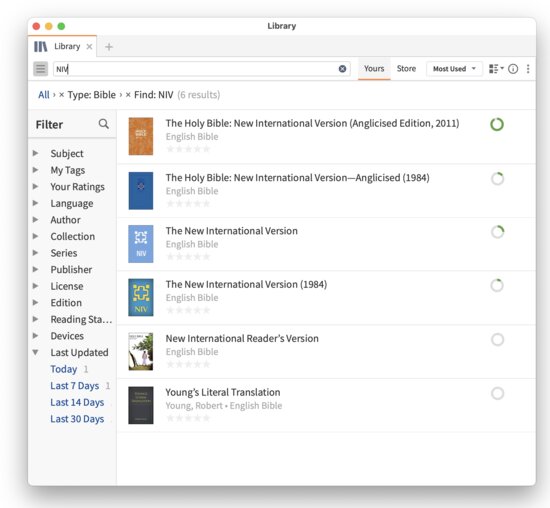This screenshot has width=550, height=508.
Task: Rate NIV Anglicised (1984) using the stars
Action: [188, 203]
